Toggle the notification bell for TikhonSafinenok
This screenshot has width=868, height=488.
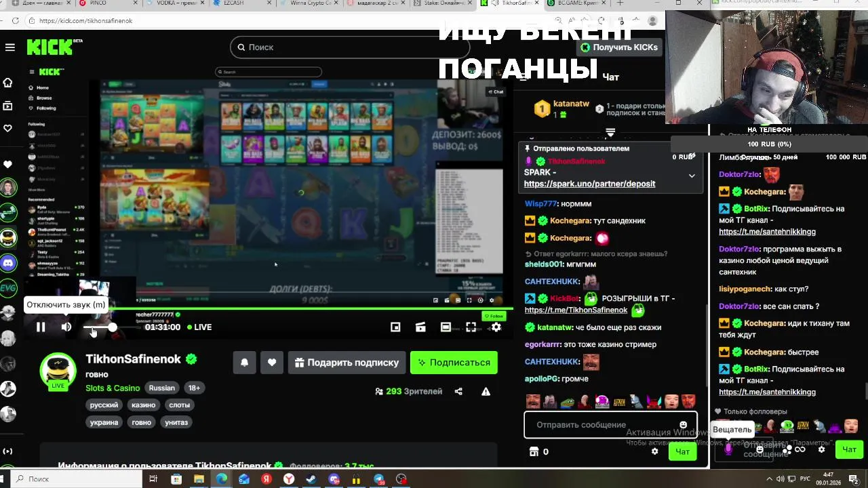coord(245,363)
